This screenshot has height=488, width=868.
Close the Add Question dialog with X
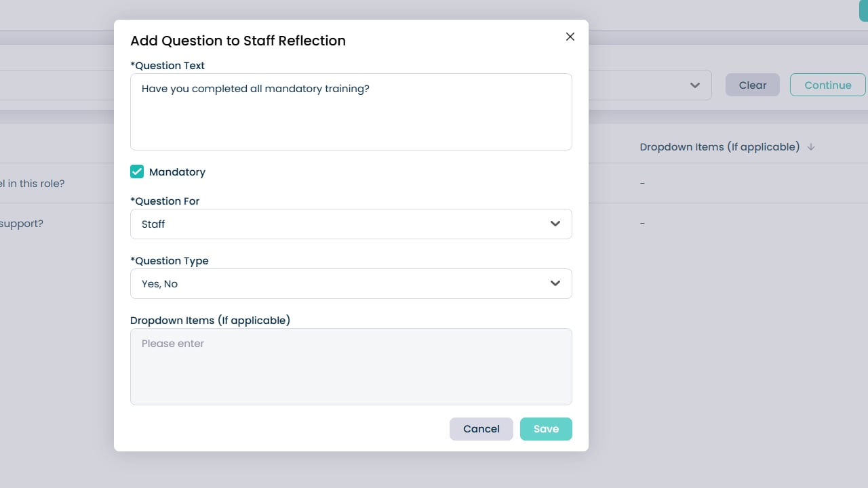570,37
